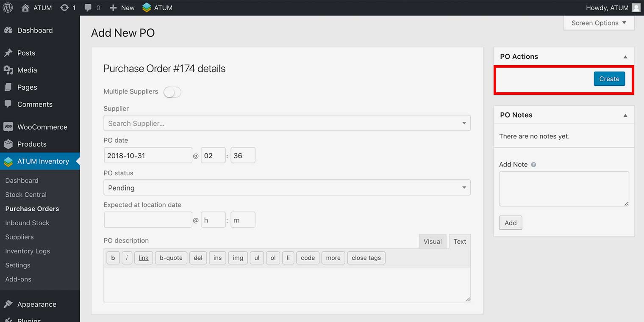Collapse the PO Notes panel
The height and width of the screenshot is (322, 644).
[x=625, y=115]
